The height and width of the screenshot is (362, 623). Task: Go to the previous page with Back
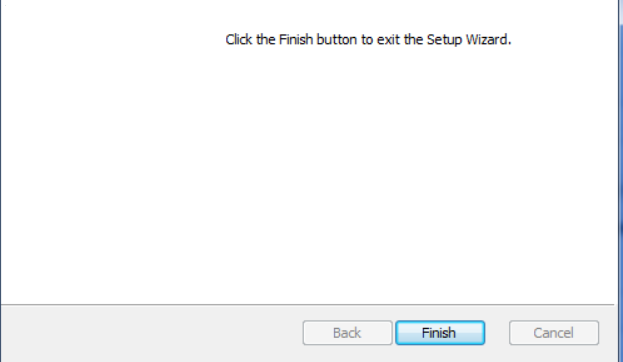[x=347, y=333]
